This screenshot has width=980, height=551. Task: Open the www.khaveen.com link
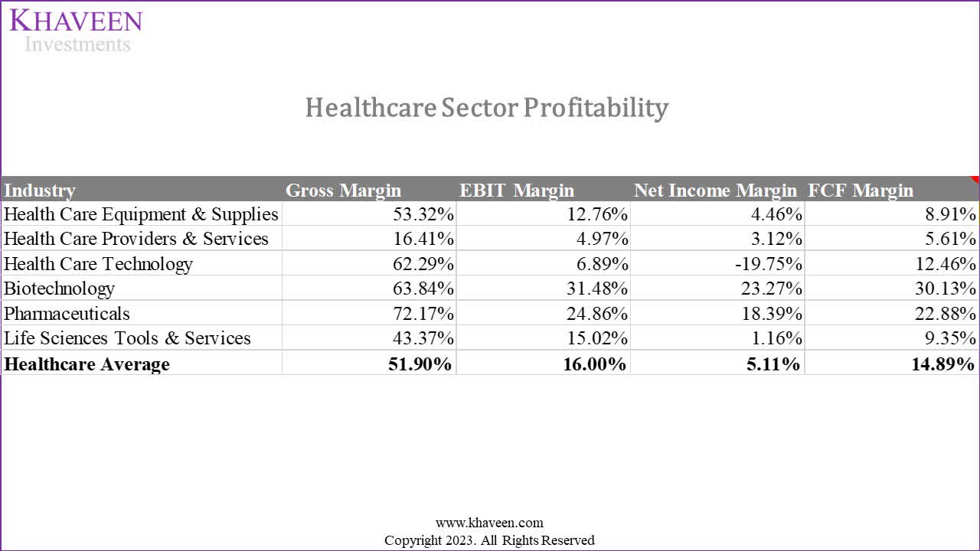(x=489, y=523)
